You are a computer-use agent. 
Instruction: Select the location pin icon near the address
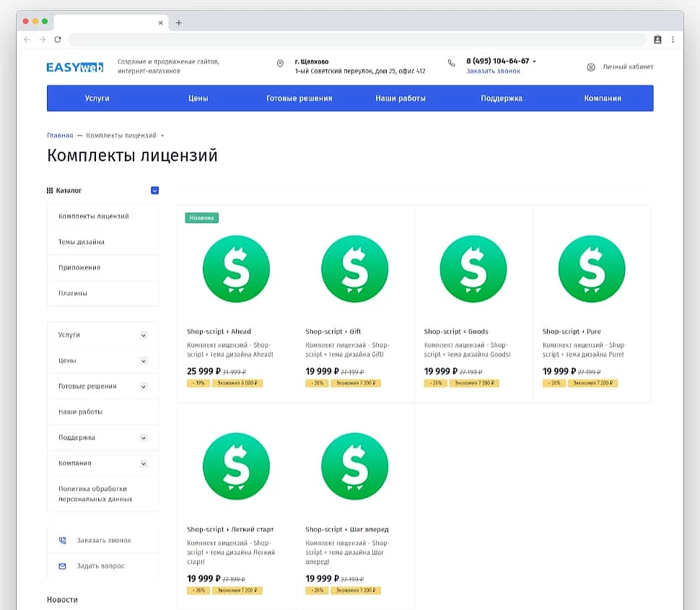(x=280, y=64)
